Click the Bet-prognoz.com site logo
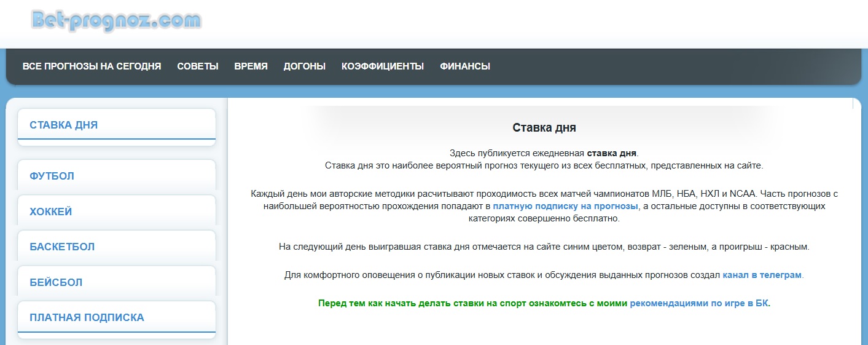Viewport: 868px width, 345px height. [116, 21]
